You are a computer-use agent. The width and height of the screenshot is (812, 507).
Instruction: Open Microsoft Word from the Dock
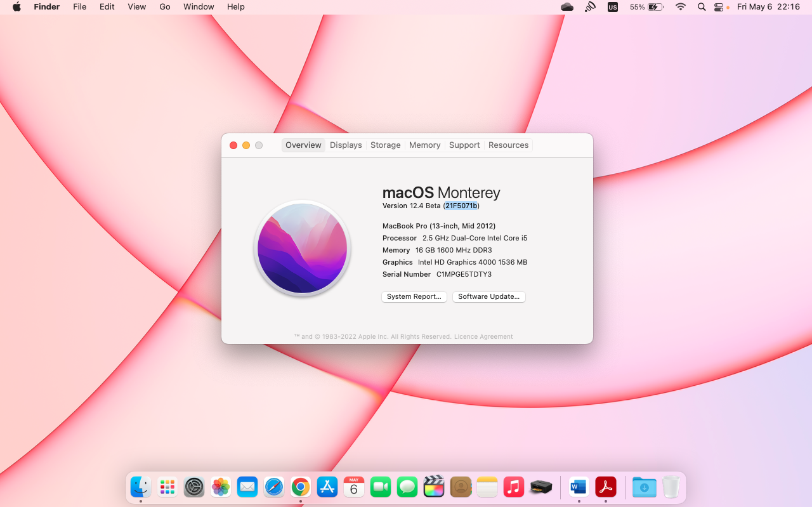[579, 487]
